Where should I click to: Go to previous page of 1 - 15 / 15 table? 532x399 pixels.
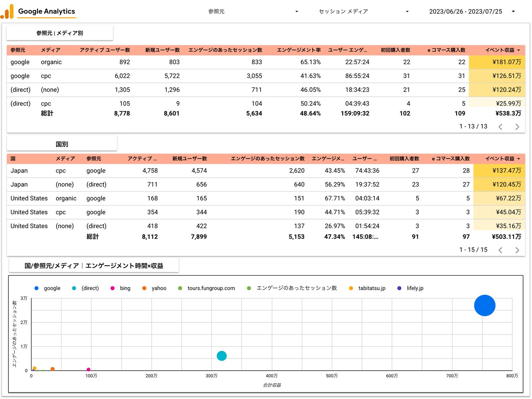pyautogui.click(x=501, y=250)
